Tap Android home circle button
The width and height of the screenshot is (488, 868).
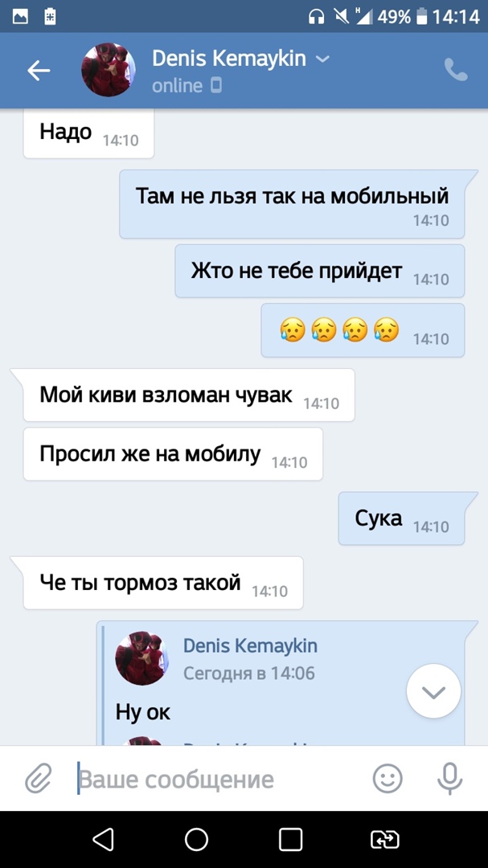pyautogui.click(x=197, y=839)
